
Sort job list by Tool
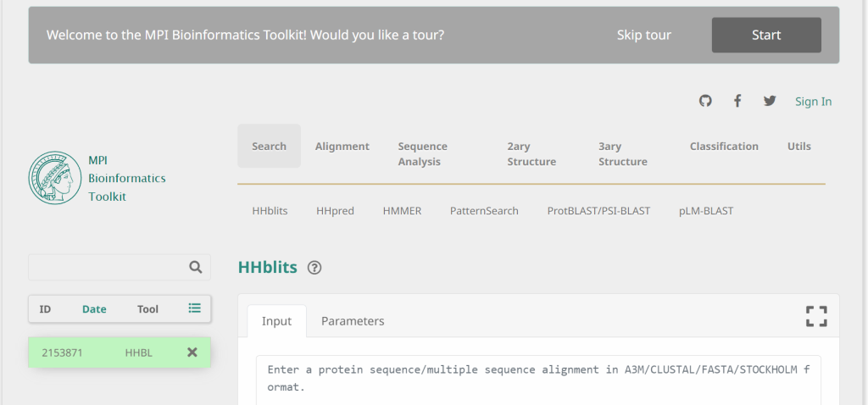pos(147,309)
